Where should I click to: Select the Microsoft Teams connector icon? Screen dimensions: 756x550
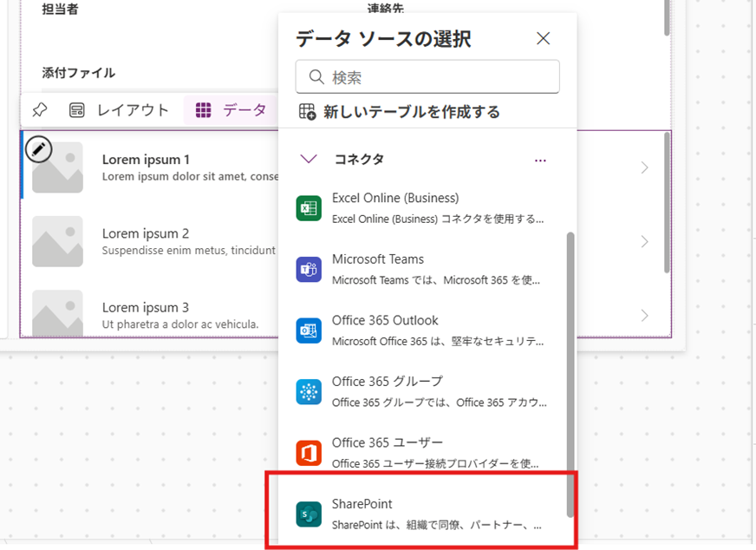(309, 269)
